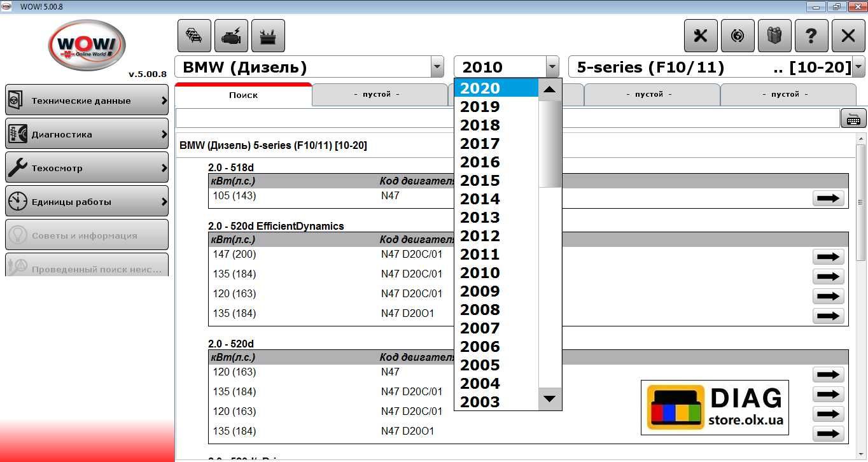The width and height of the screenshot is (868, 462).
Task: Open the tools settings wrench icon
Action: 701,36
